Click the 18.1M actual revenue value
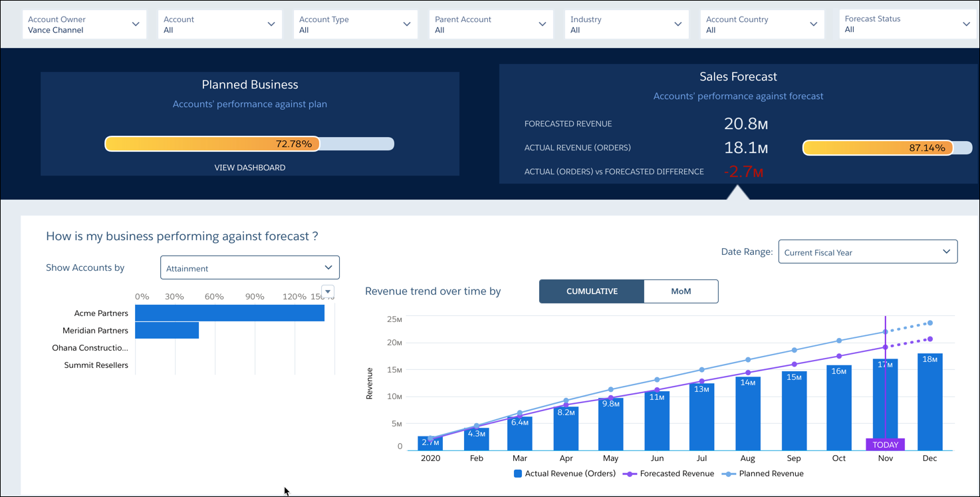980x497 pixels. 746,148
